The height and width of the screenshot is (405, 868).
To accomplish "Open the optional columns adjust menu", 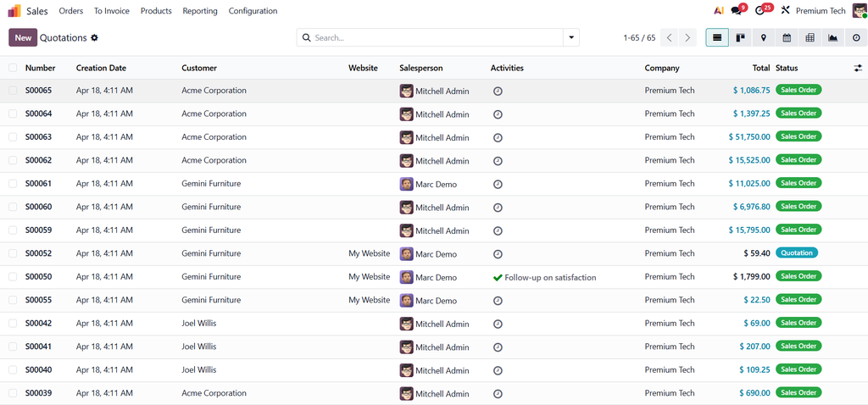I will [x=858, y=68].
